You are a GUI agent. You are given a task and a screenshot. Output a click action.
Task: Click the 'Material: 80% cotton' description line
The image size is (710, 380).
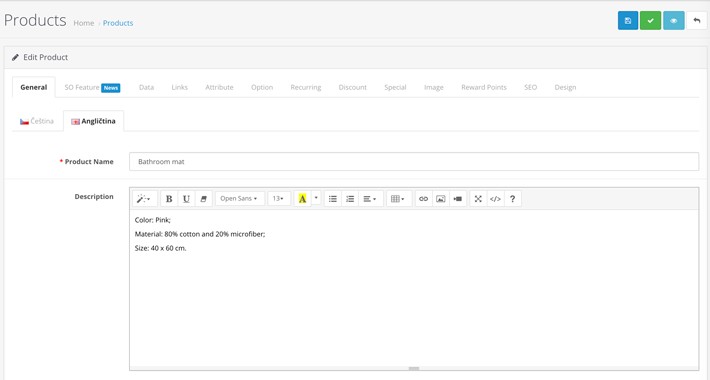[x=200, y=234]
